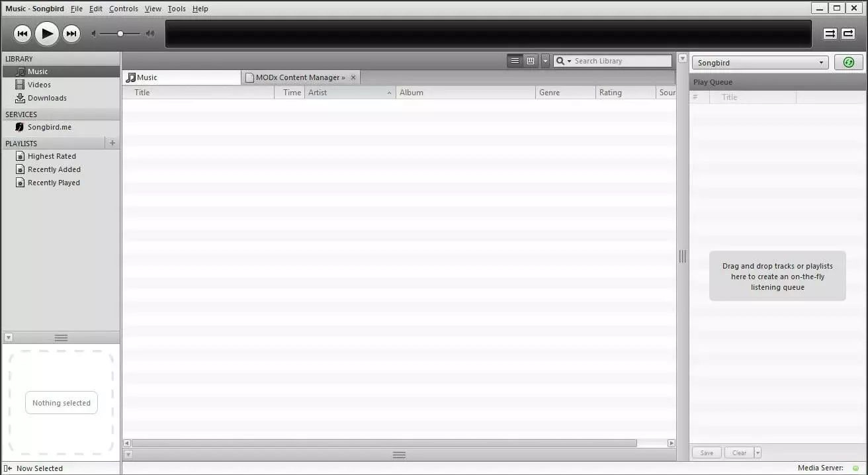This screenshot has width=868, height=475.
Task: Click the vertical splitter grip by Play Queue
Action: pyautogui.click(x=683, y=256)
